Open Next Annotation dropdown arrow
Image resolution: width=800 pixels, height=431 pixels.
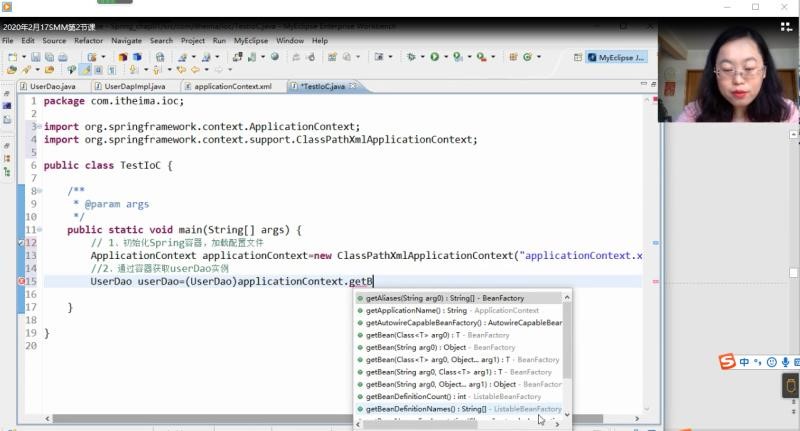(146, 69)
